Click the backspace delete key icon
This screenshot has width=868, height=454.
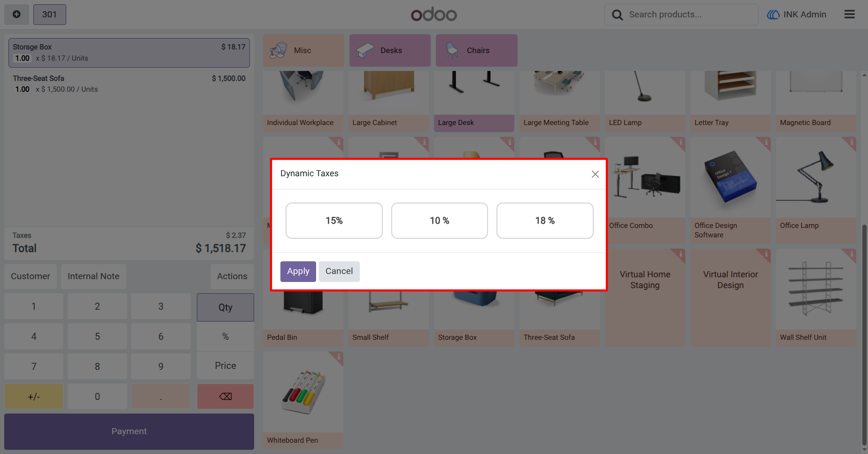[225, 397]
